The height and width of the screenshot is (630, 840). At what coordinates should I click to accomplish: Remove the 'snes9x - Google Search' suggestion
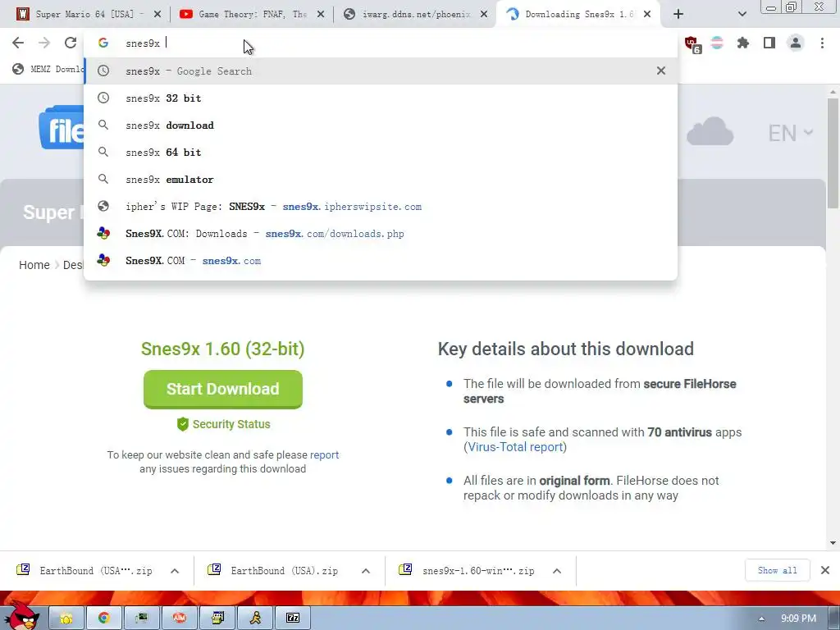[x=661, y=71]
